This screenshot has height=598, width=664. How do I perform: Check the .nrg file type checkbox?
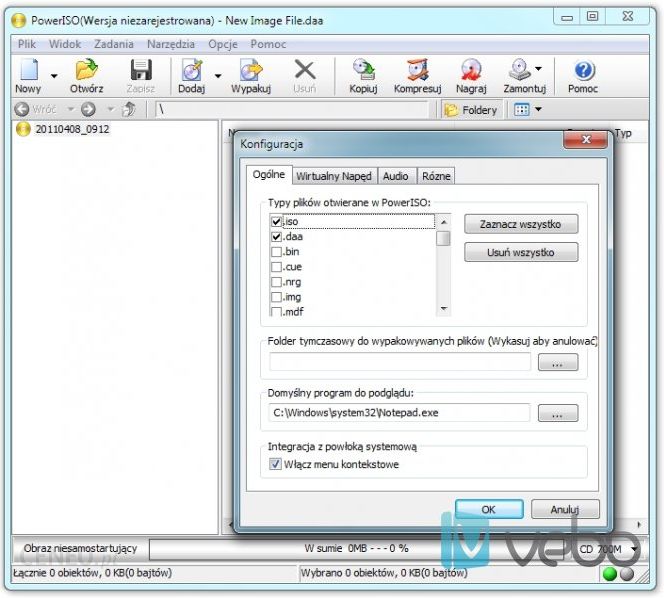277,282
